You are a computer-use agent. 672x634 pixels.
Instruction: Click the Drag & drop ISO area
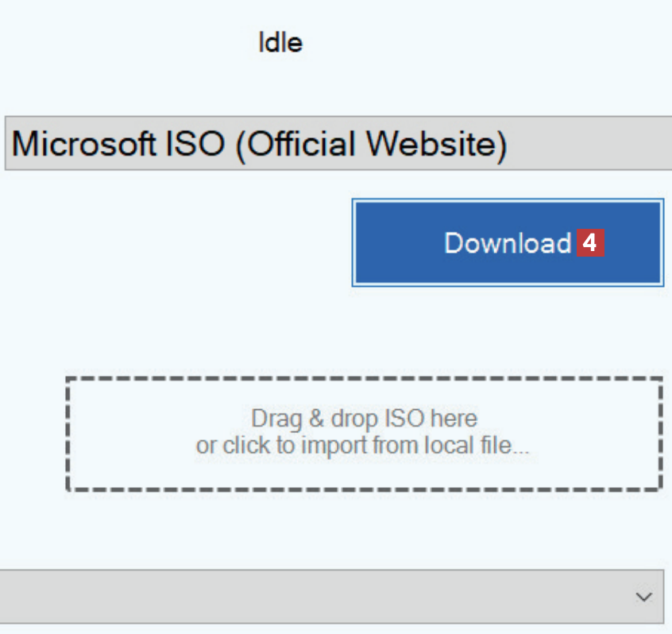[364, 434]
